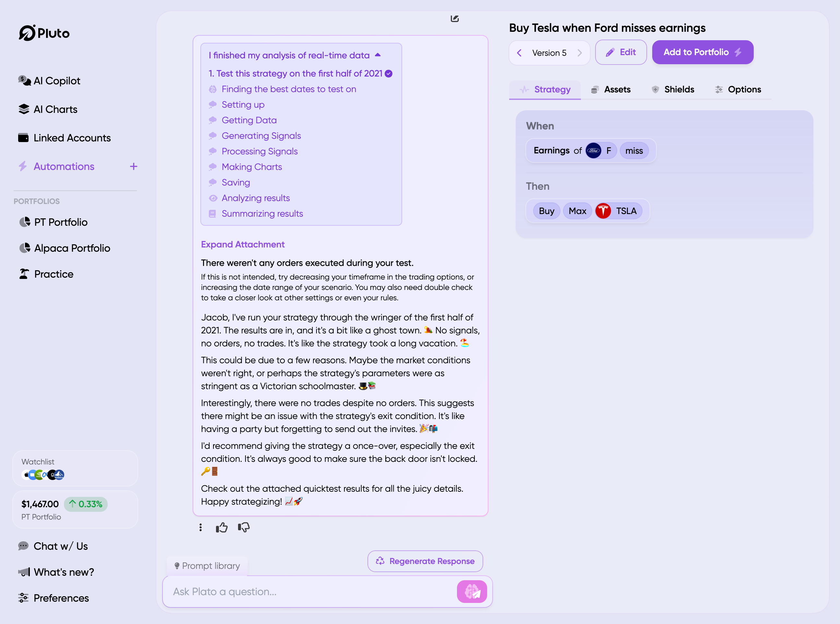Viewport: 840px width, 624px height.
Task: Click Regenerate Response
Action: pos(425,561)
